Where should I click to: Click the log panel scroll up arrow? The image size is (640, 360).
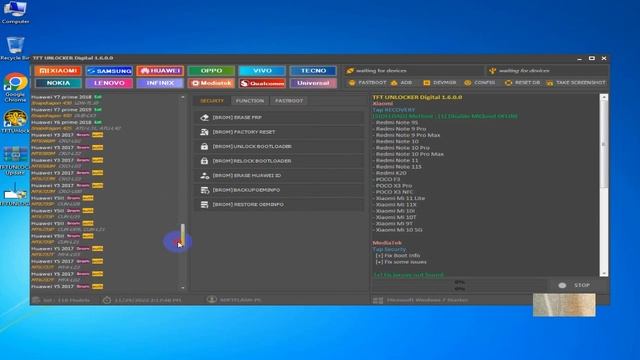604,98
